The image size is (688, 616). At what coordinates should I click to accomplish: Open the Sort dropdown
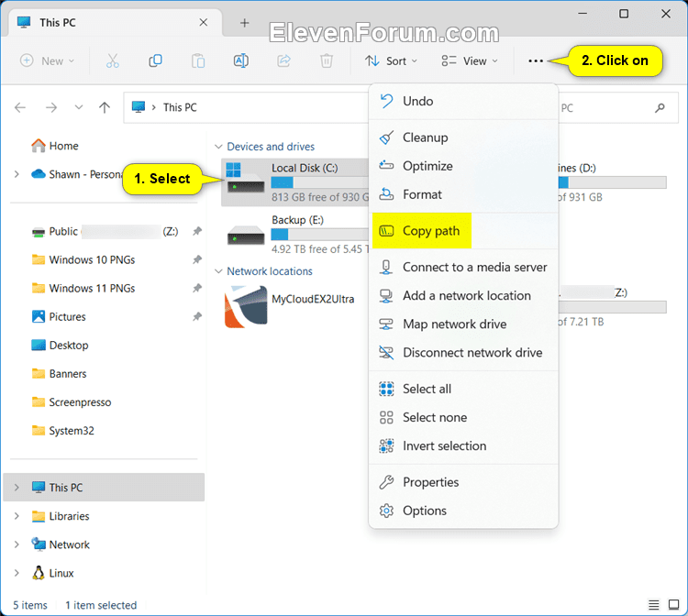click(x=391, y=60)
